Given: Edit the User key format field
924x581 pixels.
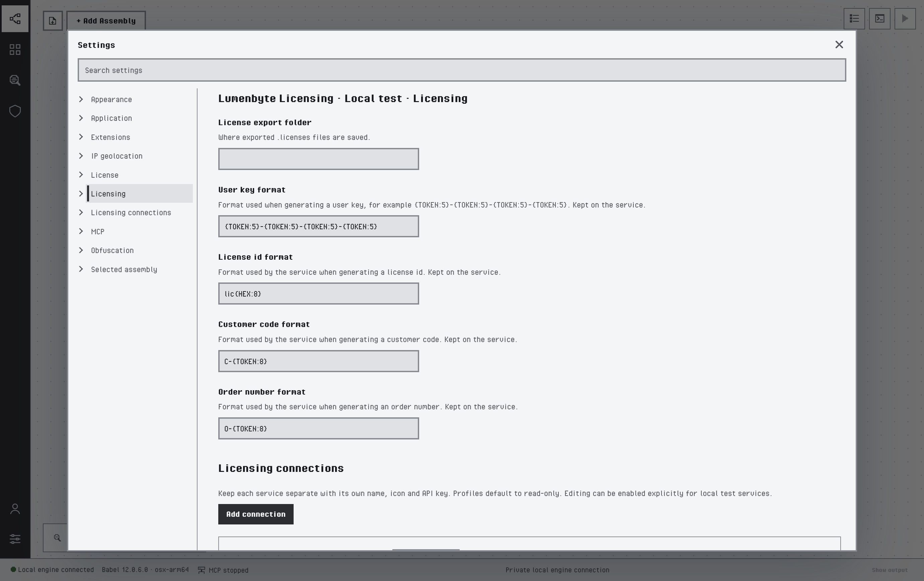Looking at the screenshot, I should tap(318, 226).
